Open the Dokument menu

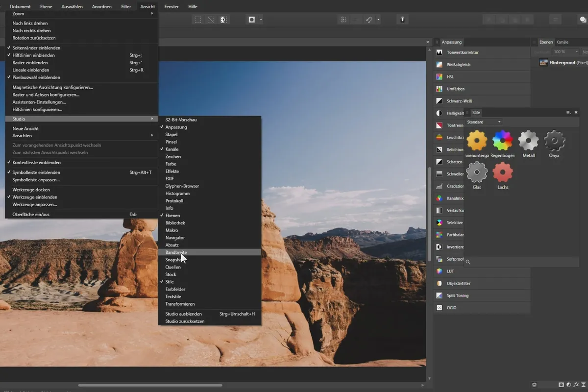pos(20,6)
